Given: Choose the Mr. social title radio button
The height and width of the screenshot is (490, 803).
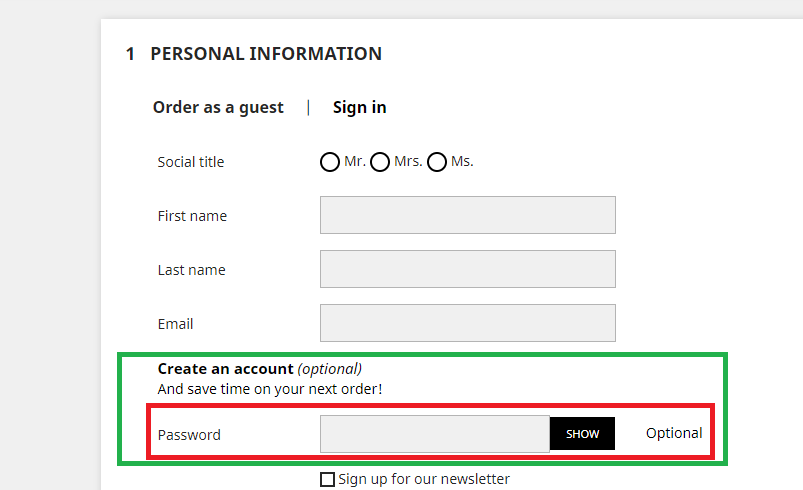Looking at the screenshot, I should tap(330, 162).
